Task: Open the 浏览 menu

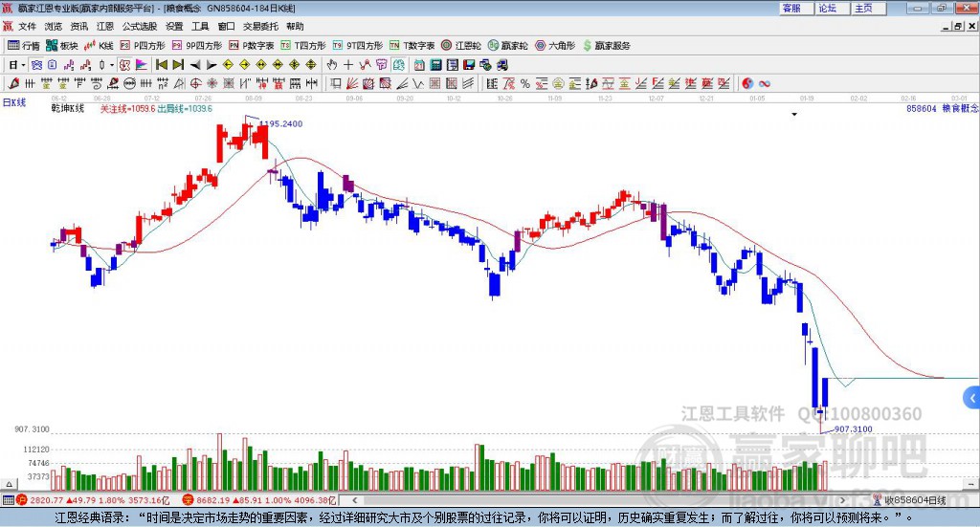Action: point(54,26)
